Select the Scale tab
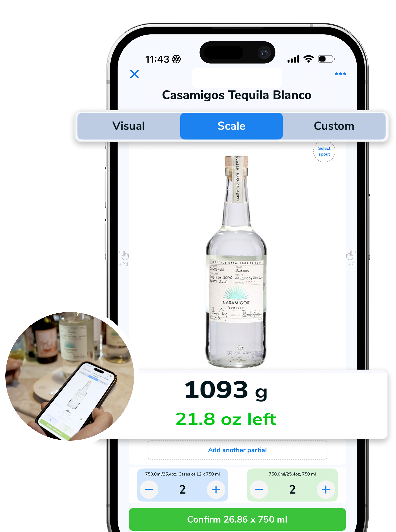This screenshot has height=532, width=396. pos(231,126)
